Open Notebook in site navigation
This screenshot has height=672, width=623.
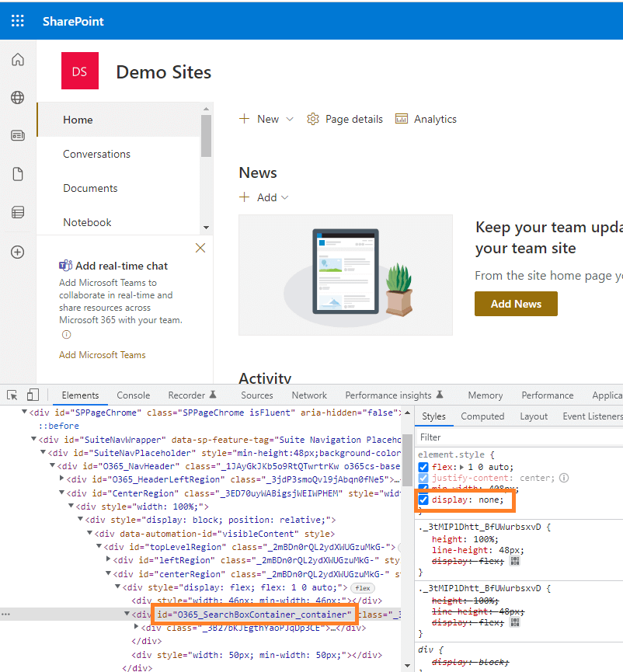click(87, 222)
